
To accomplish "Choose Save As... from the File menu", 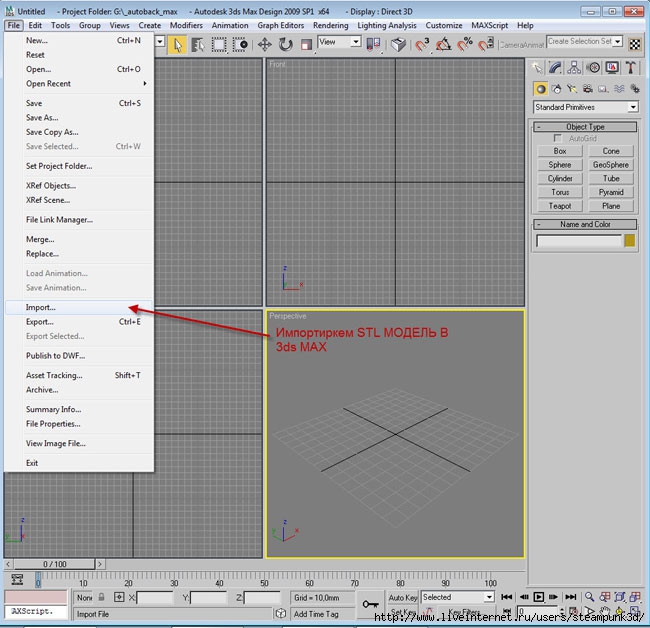I will coord(80,118).
